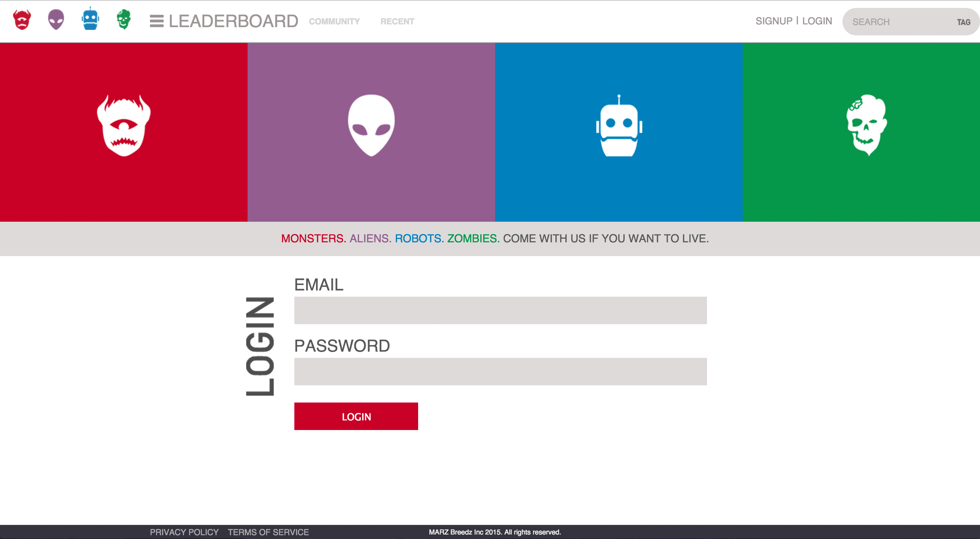Click the Signup link
Image resolution: width=980 pixels, height=539 pixels.
[773, 21]
